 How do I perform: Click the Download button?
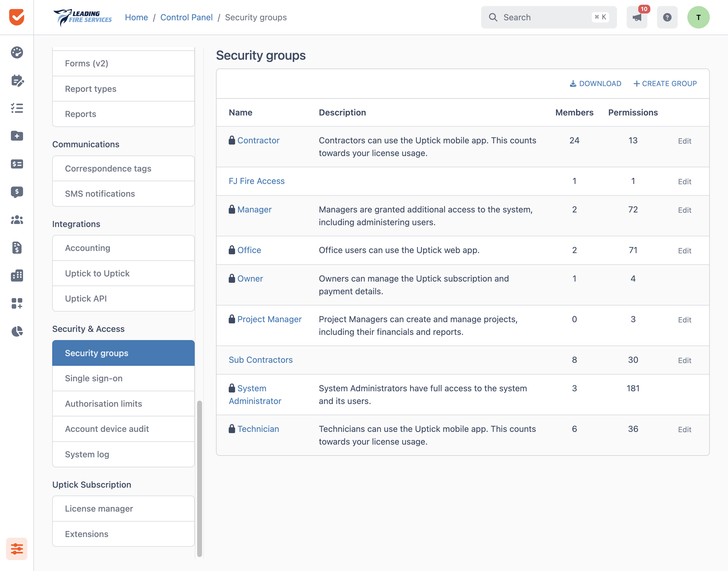595,84
